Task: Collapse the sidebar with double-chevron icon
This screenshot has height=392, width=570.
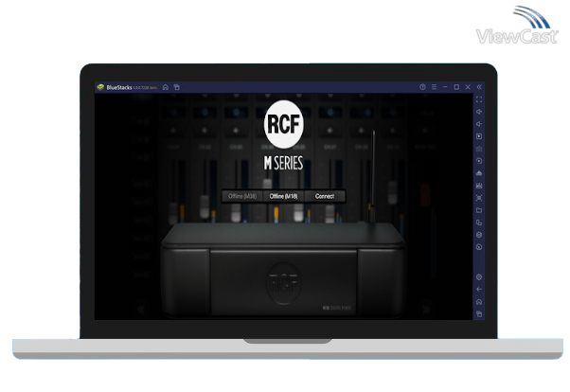Action: (479, 87)
